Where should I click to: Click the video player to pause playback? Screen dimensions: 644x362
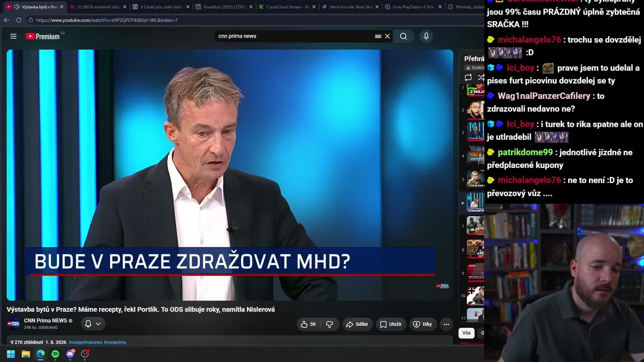pyautogui.click(x=230, y=174)
